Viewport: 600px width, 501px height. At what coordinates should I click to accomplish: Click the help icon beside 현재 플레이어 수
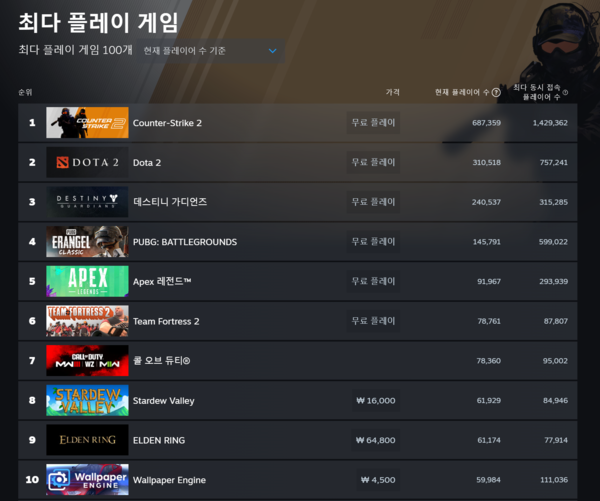[x=496, y=92]
